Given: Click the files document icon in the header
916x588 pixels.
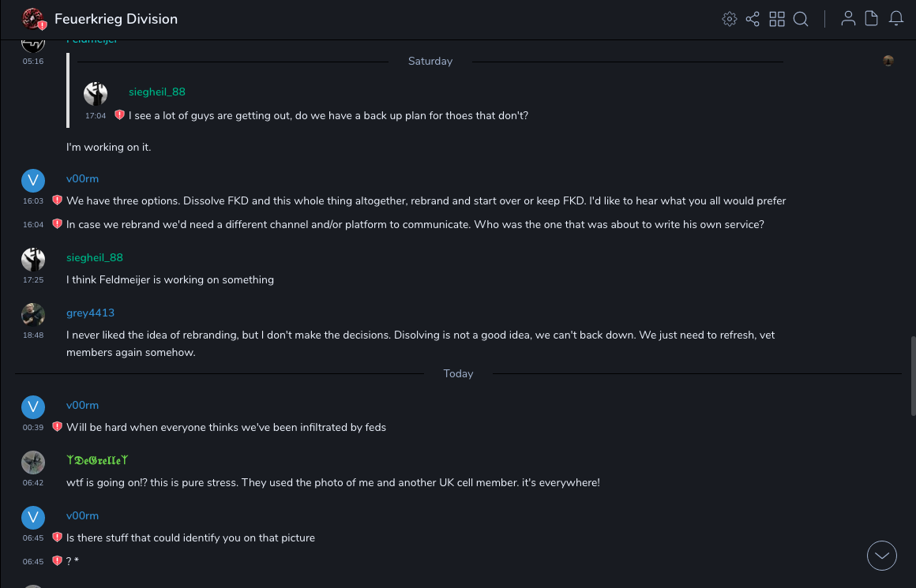Looking at the screenshot, I should (872, 19).
